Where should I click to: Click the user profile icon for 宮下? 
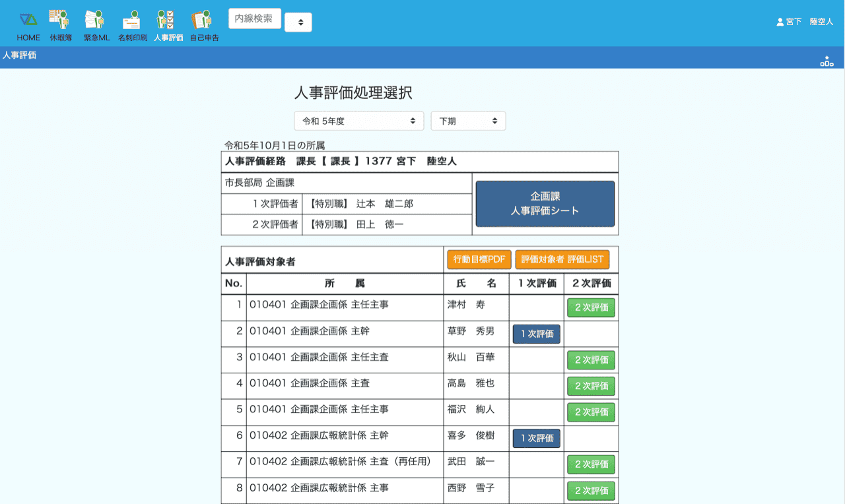780,22
